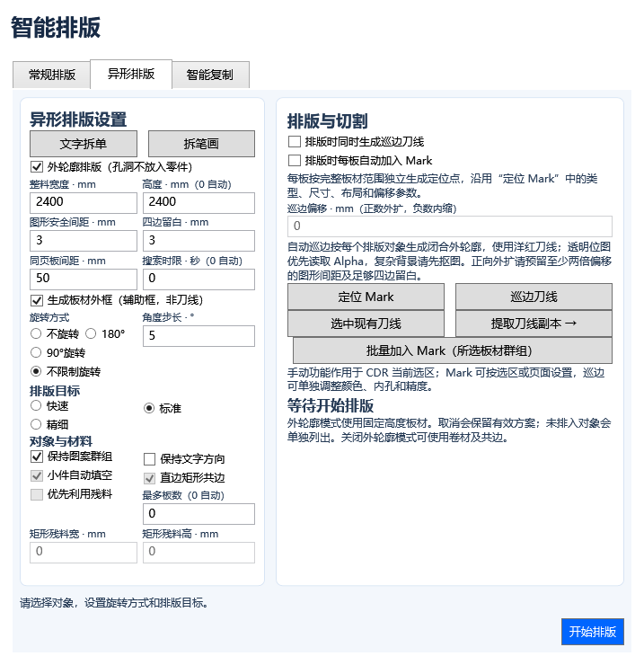Viewport: 644px width, 665px height.
Task: Click the 搜索时限 input box
Action: (198, 279)
